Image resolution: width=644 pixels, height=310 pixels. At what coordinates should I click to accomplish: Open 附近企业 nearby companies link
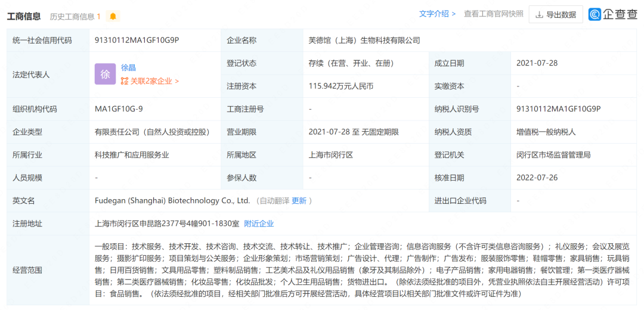click(259, 224)
